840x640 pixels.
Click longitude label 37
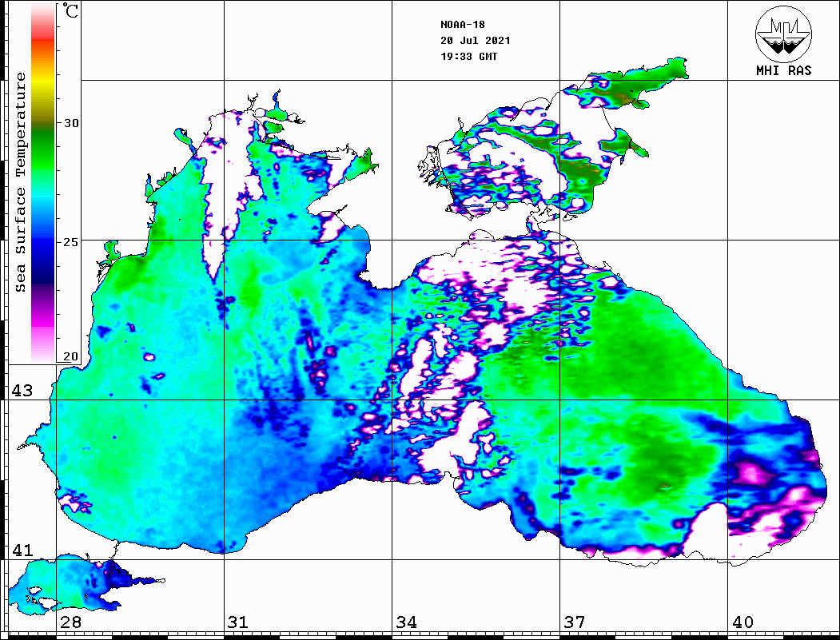tap(575, 622)
